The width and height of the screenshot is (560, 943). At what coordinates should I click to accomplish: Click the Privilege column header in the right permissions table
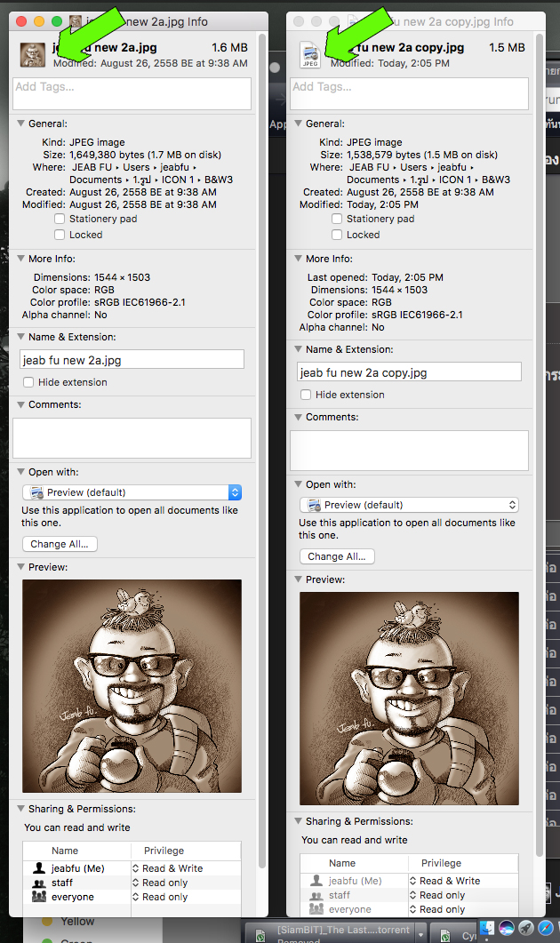point(464,864)
